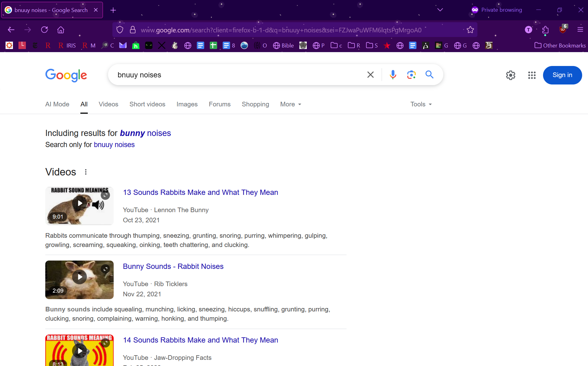The image size is (588, 366).
Task: Bookmark this page with the star
Action: click(x=470, y=30)
